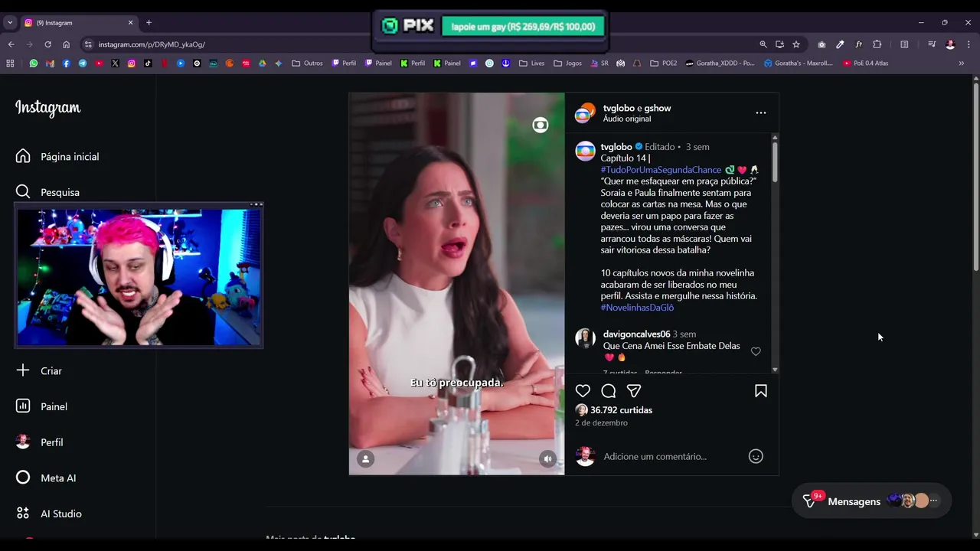Open Perfil in the sidebar

(x=40, y=442)
